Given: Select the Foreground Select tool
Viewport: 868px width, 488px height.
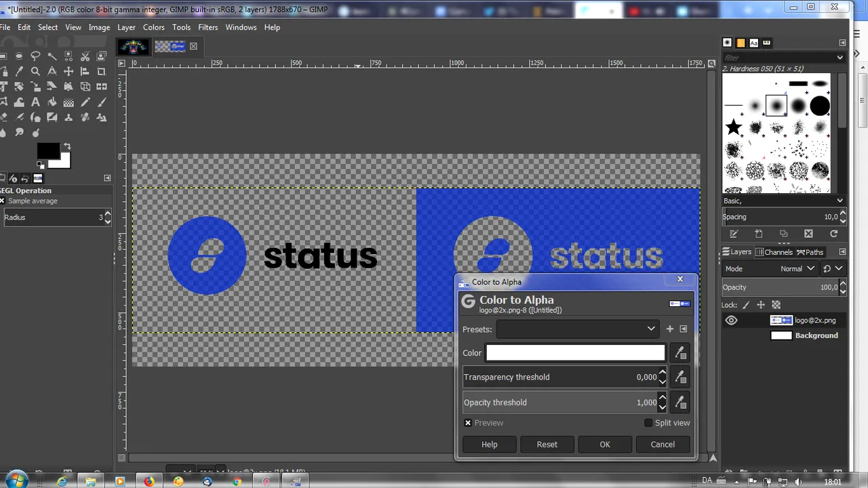Looking at the screenshot, I should (x=102, y=56).
